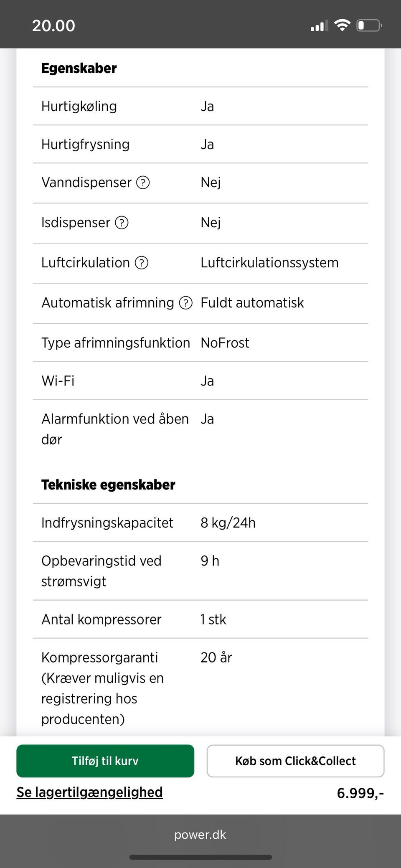Add the product with Tilføj til kurv
This screenshot has width=401, height=868.
point(105,761)
